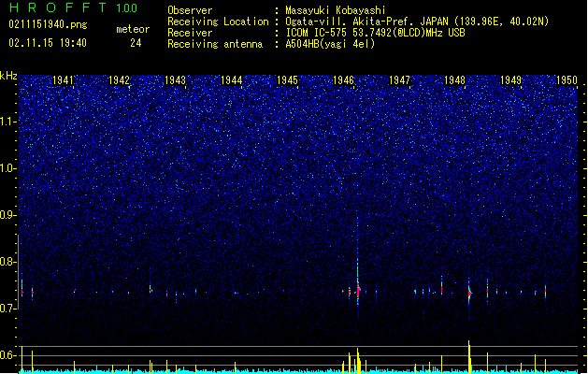
Task: Click the bright meteor echo after 1948
Action: [x=469, y=293]
